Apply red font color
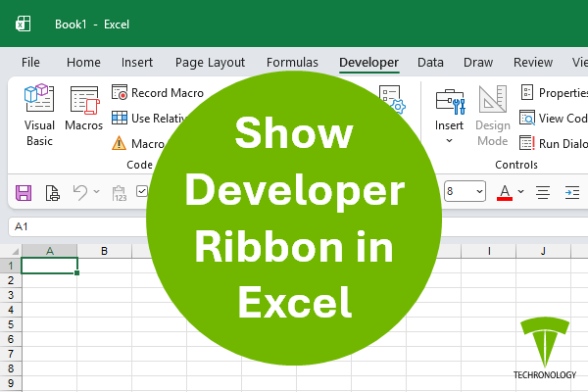 (x=505, y=192)
